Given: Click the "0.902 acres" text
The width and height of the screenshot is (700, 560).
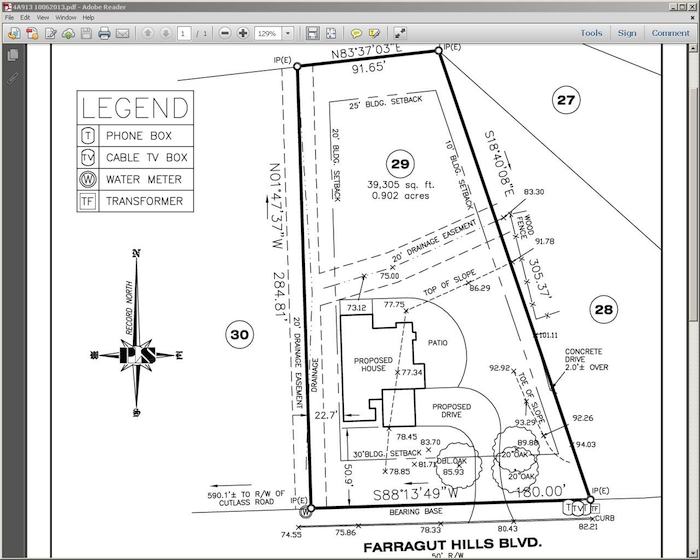Looking at the screenshot, I should tap(400, 196).
